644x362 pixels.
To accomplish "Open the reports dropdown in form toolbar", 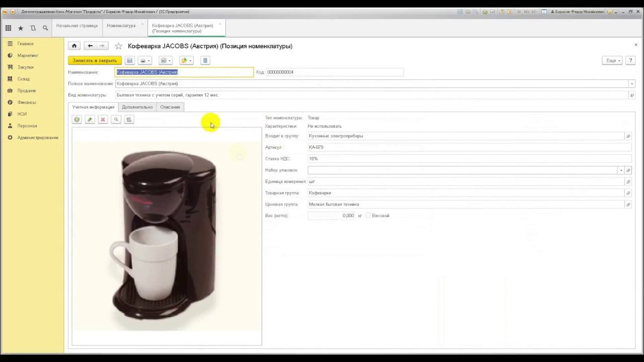I will click(166, 60).
